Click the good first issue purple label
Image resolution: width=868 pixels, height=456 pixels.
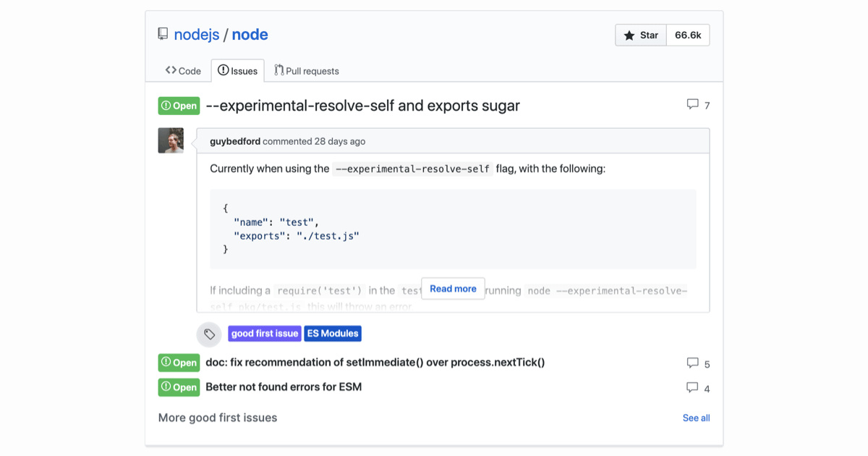[x=265, y=334]
